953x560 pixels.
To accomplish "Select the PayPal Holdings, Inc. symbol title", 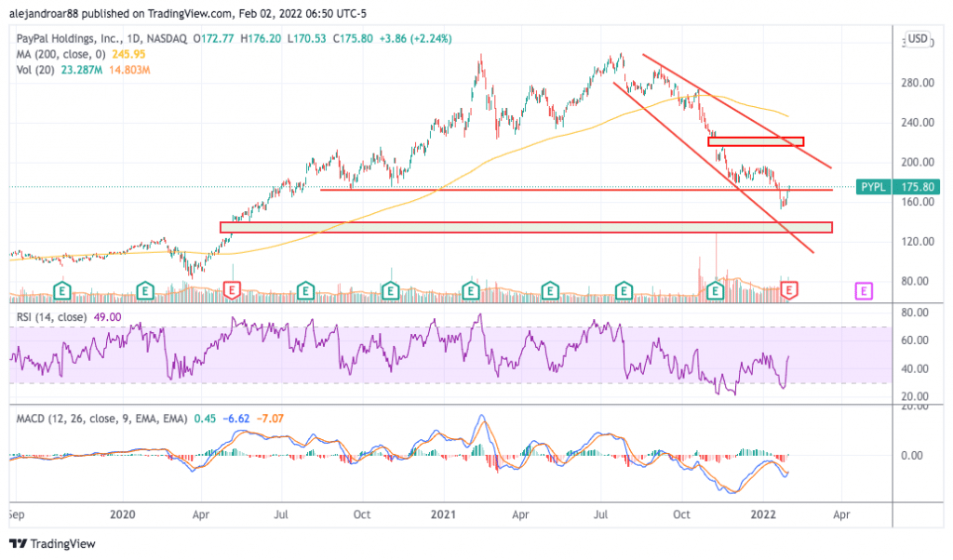I will click(x=101, y=38).
